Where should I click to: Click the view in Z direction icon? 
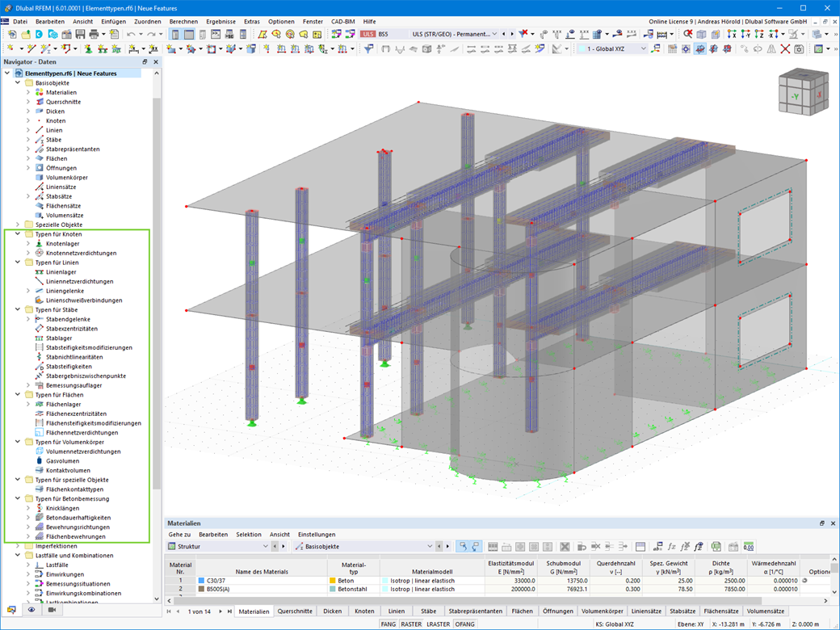point(759,34)
